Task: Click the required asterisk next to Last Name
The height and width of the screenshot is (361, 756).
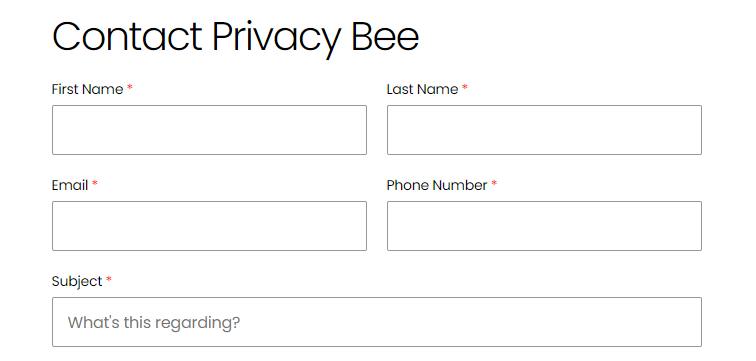Action: click(465, 88)
